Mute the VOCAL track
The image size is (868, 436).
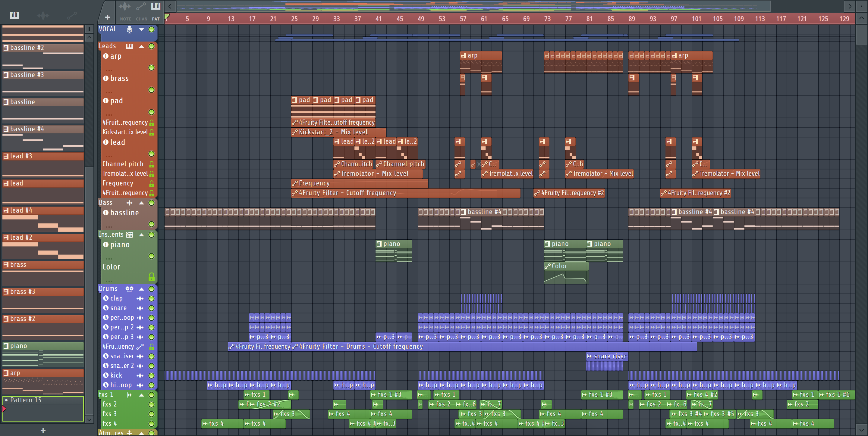[x=152, y=29]
